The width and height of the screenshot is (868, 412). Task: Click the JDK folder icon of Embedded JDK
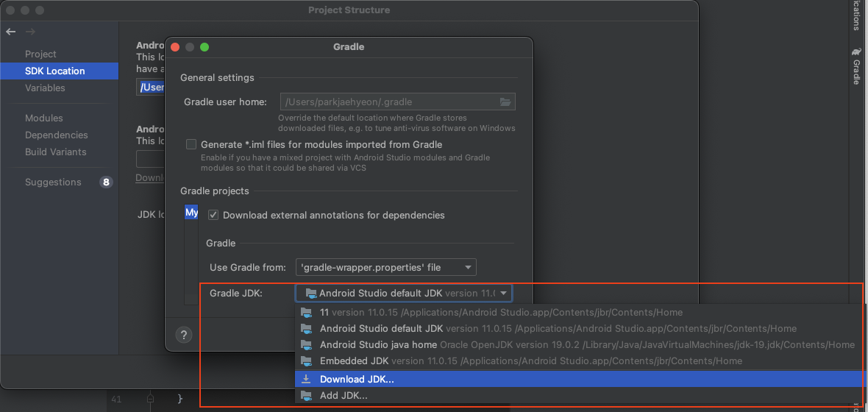point(306,361)
